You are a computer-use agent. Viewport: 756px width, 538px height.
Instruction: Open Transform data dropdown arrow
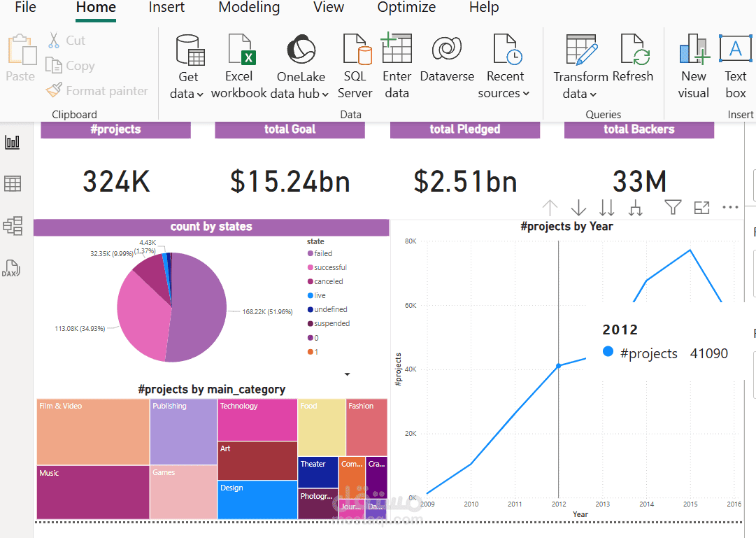[593, 94]
